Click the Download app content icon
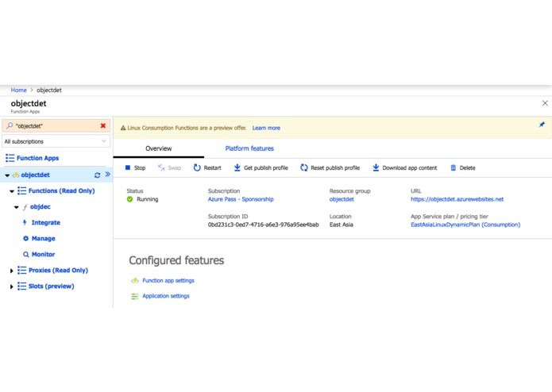Screen dimensions: 552x392 point(376,167)
